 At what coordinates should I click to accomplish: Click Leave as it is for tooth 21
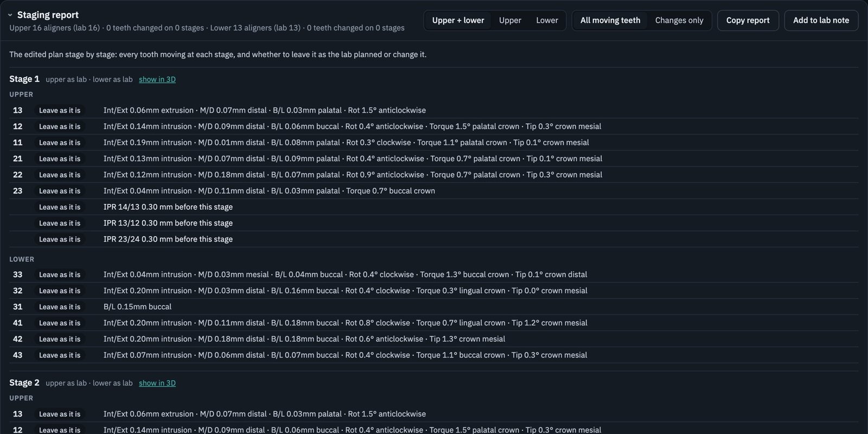pos(60,159)
